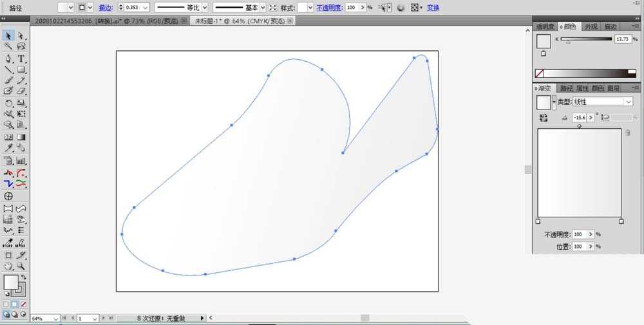
Task: Click the 变换 link in control bar
Action: click(x=433, y=7)
